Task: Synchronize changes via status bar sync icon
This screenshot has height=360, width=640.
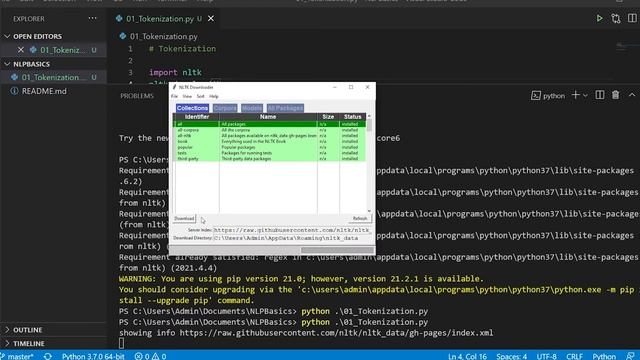Action: click(x=47, y=356)
